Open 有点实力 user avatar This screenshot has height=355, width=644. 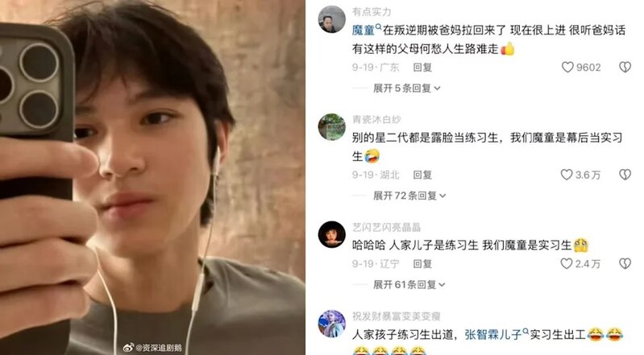point(332,19)
